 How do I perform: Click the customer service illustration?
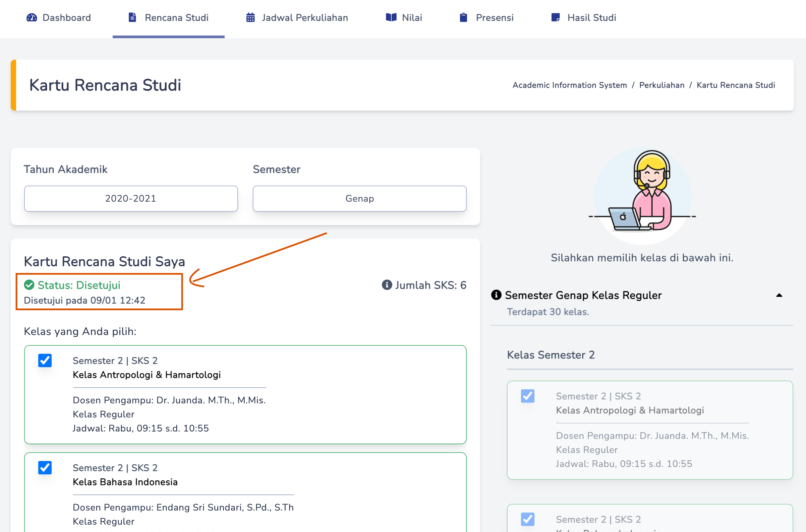click(x=642, y=196)
